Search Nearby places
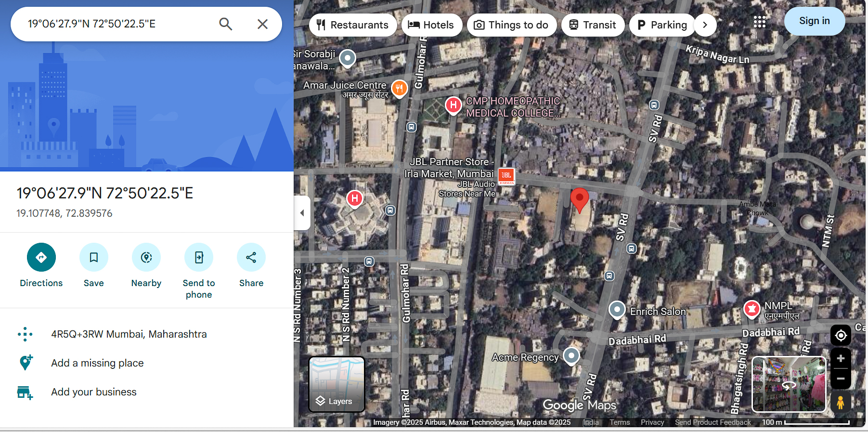The height and width of the screenshot is (432, 868). [x=146, y=265]
